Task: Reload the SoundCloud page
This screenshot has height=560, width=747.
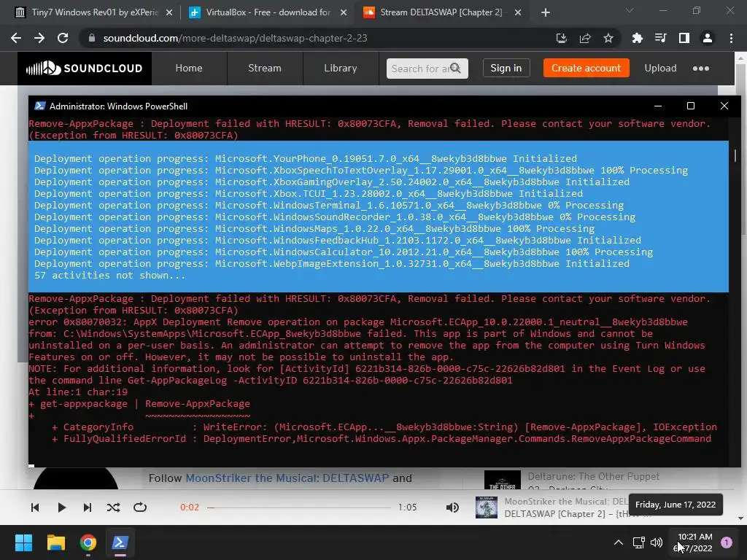Action: [63, 38]
